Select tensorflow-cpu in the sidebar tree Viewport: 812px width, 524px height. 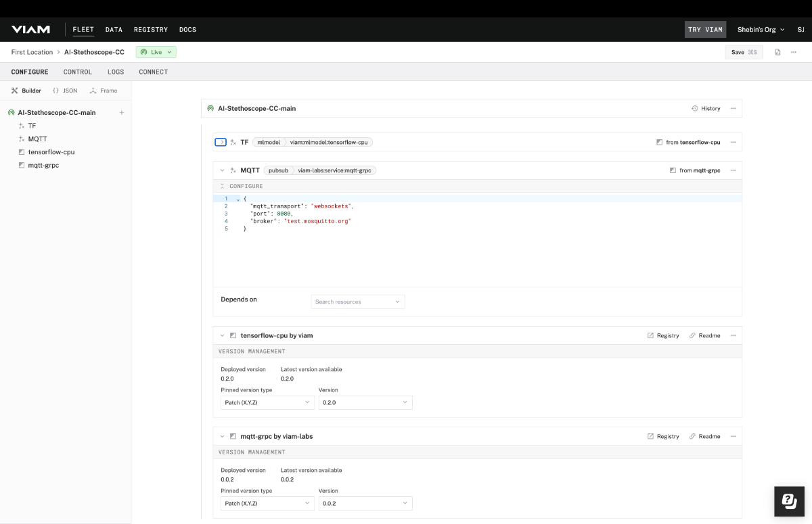[x=51, y=152]
